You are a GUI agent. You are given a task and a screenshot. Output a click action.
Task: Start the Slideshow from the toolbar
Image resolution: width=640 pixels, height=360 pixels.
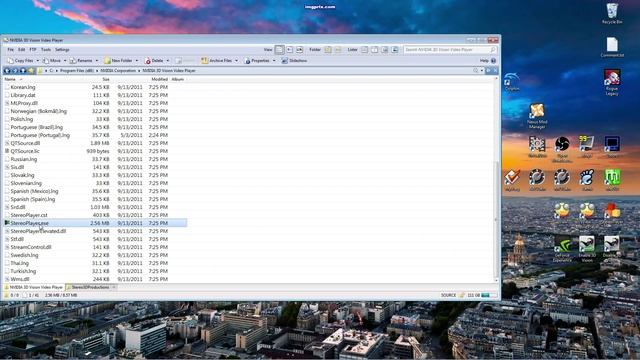coord(294,60)
